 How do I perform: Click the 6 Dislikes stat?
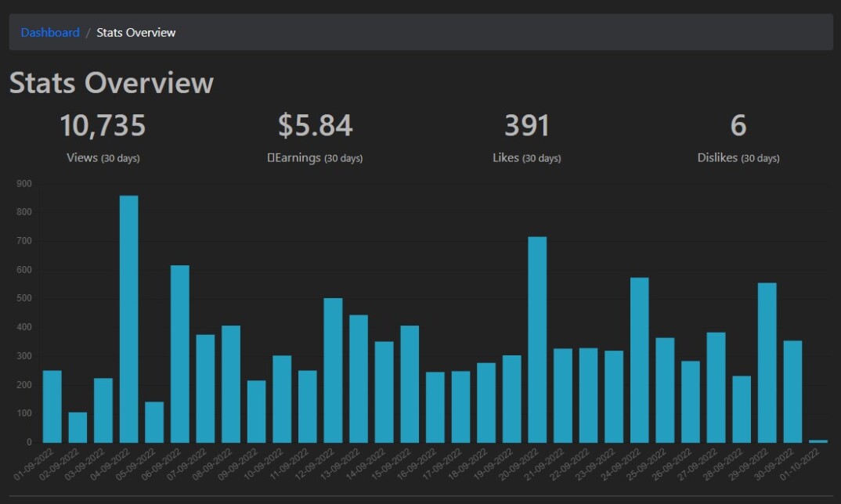click(x=738, y=138)
